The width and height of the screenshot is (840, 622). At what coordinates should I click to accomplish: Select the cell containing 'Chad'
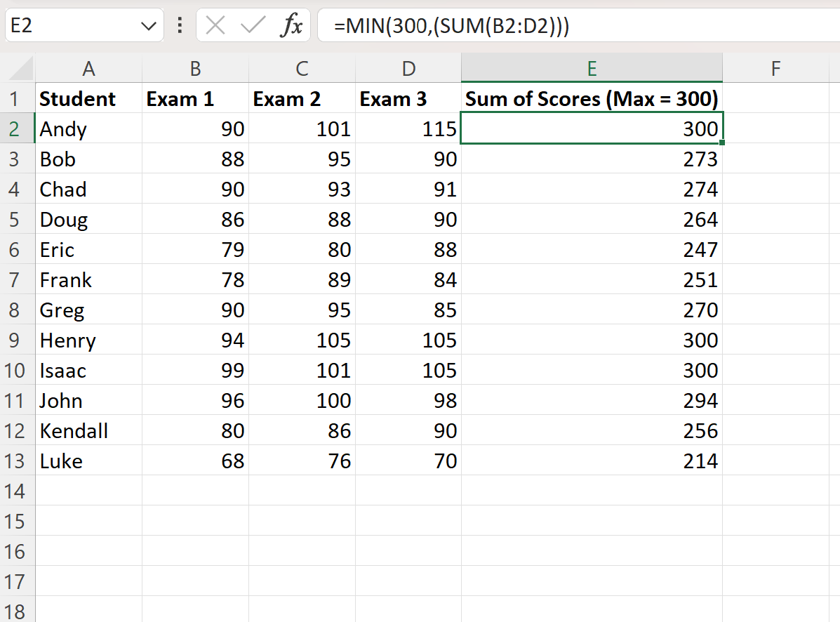[x=88, y=189]
